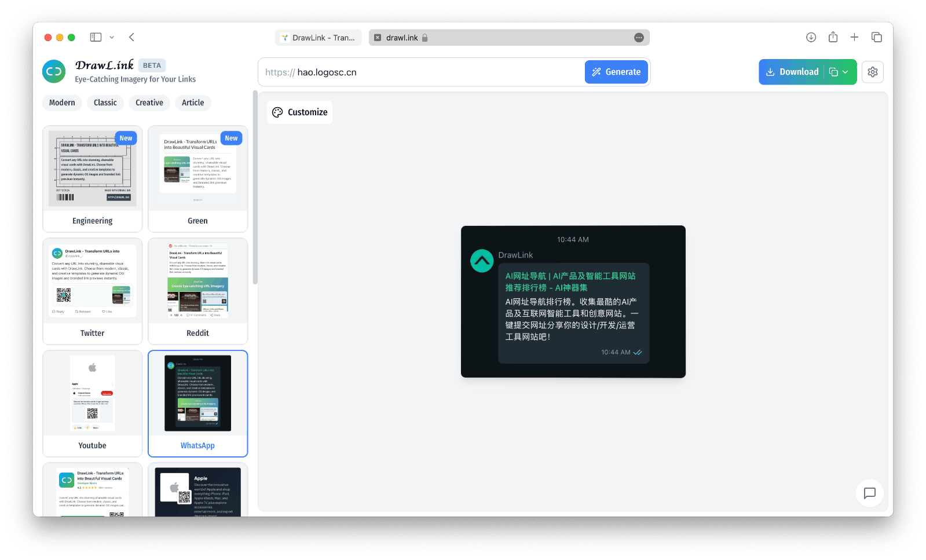Click the DrawLink avatar in the preview
This screenshot has height=560, width=926.
point(482,261)
